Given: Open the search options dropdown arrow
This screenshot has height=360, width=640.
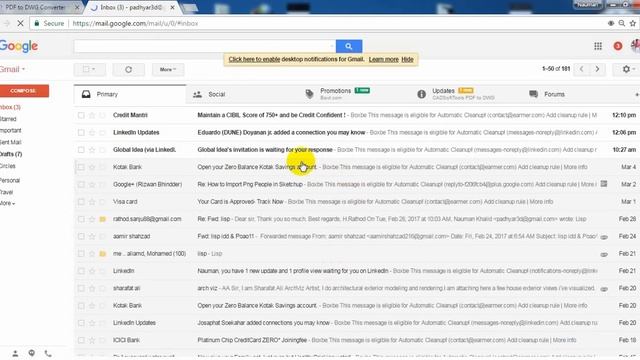Looking at the screenshot, I should coord(332,46).
